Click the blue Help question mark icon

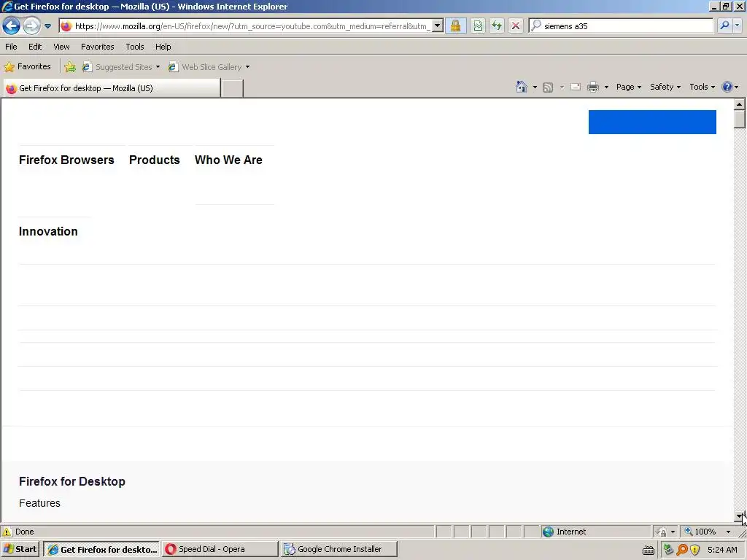[x=727, y=87]
